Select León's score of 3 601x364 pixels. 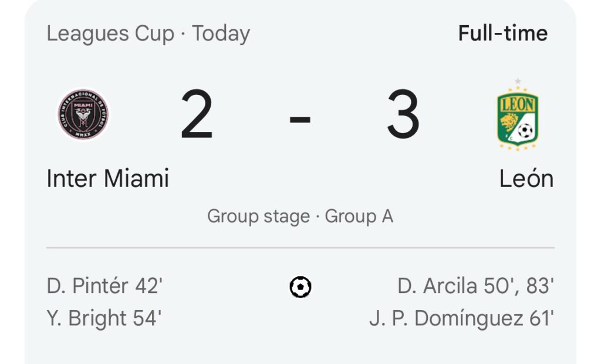coord(403,114)
